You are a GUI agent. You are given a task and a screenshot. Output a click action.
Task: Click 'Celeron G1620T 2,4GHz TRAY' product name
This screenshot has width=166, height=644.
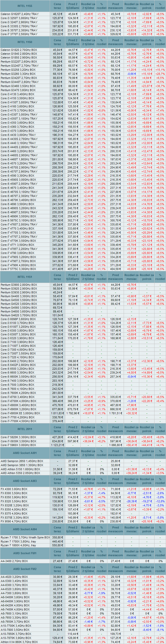tap(20, 14)
